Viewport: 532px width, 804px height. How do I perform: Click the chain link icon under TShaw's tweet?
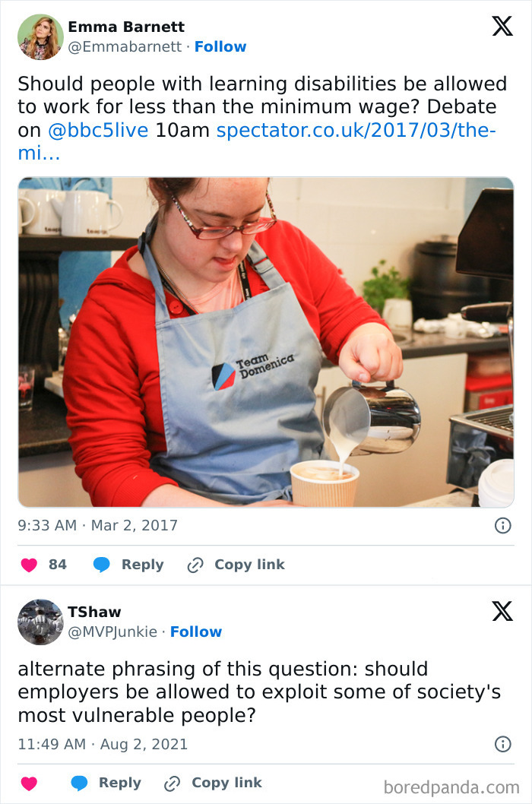click(x=173, y=783)
